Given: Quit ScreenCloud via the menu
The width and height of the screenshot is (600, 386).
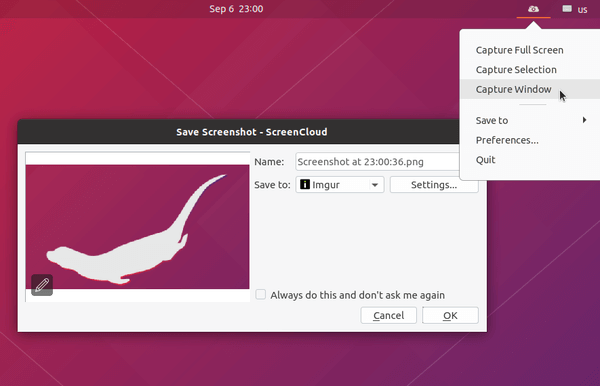Looking at the screenshot, I should click(x=485, y=160).
